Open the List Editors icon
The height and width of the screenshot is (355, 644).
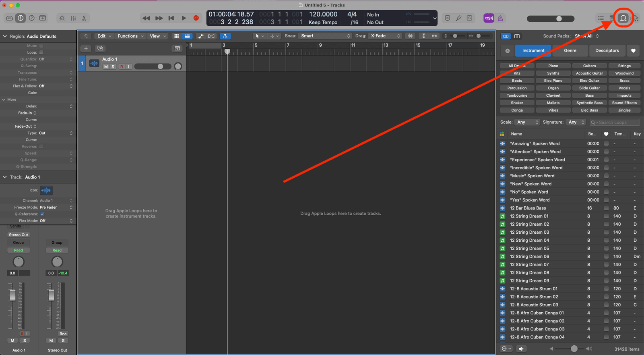coord(601,18)
